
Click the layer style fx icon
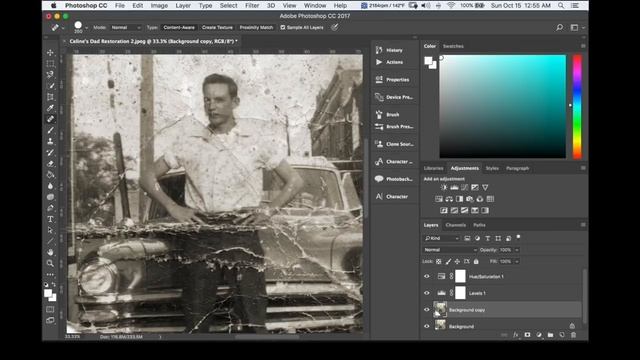[516, 335]
